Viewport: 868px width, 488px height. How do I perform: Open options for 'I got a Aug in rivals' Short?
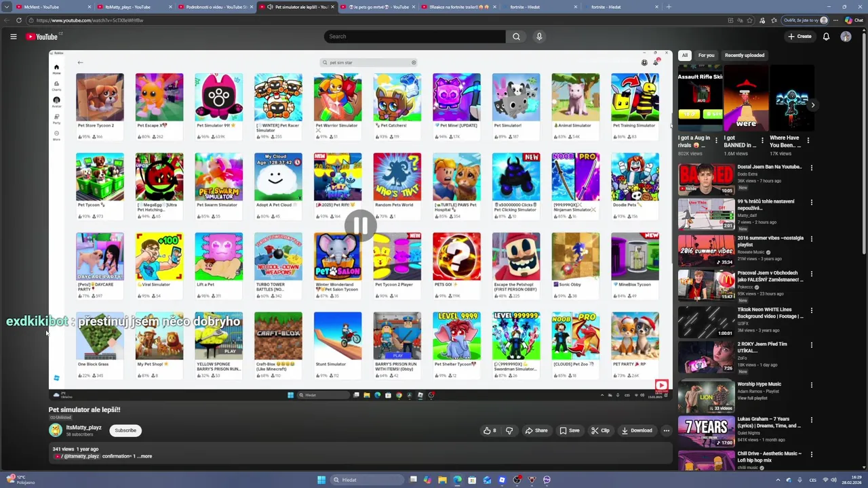tap(716, 141)
